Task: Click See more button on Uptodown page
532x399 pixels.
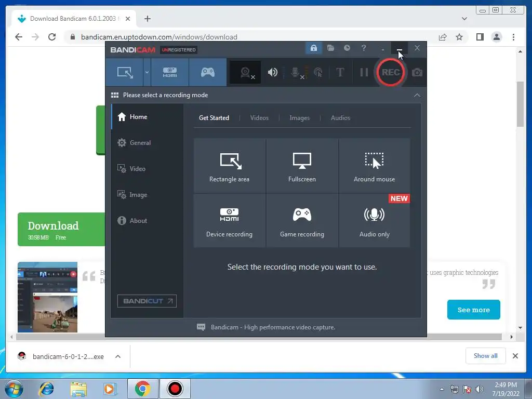Action: 473,310
